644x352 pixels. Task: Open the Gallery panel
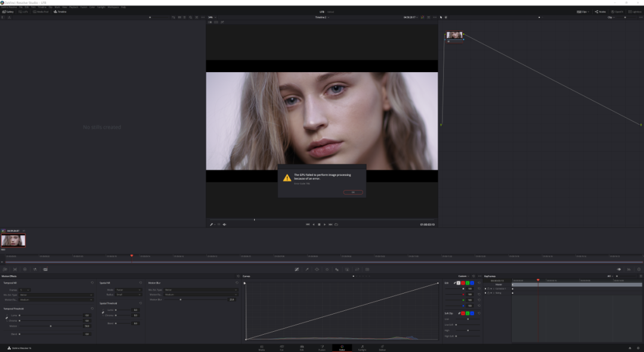8,12
